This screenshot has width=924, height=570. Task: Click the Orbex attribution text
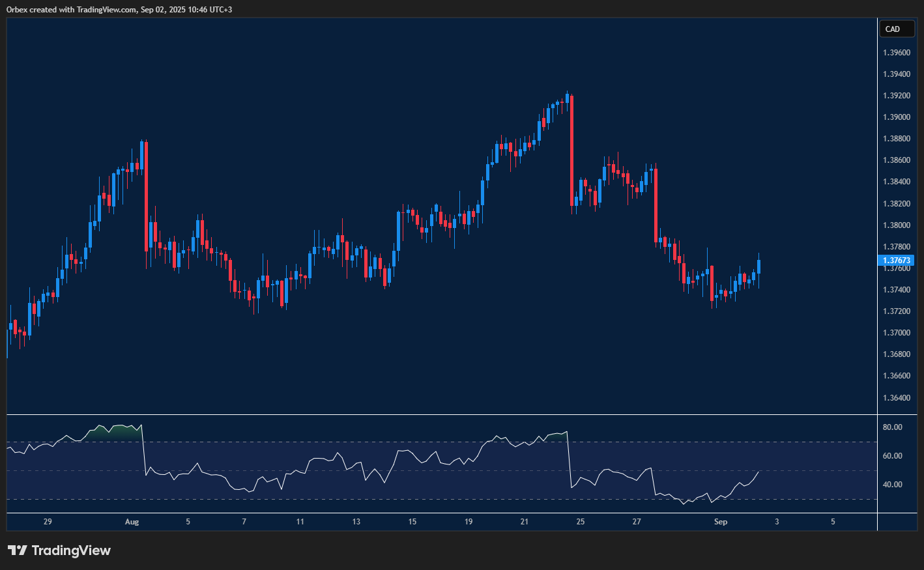point(117,9)
